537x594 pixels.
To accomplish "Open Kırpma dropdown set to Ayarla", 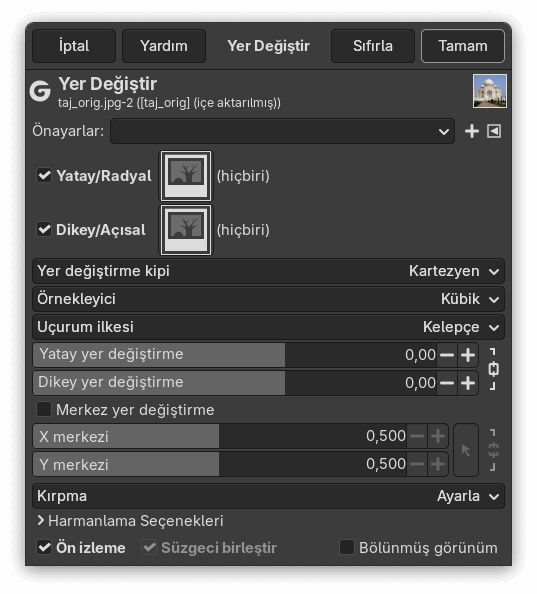I will (268, 496).
